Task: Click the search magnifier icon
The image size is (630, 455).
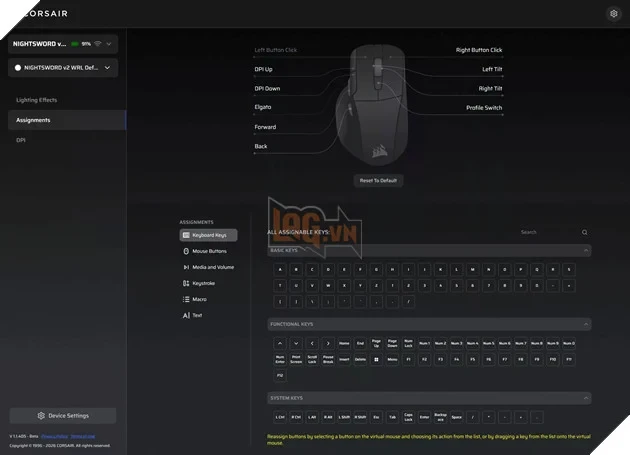Action: coord(585,232)
